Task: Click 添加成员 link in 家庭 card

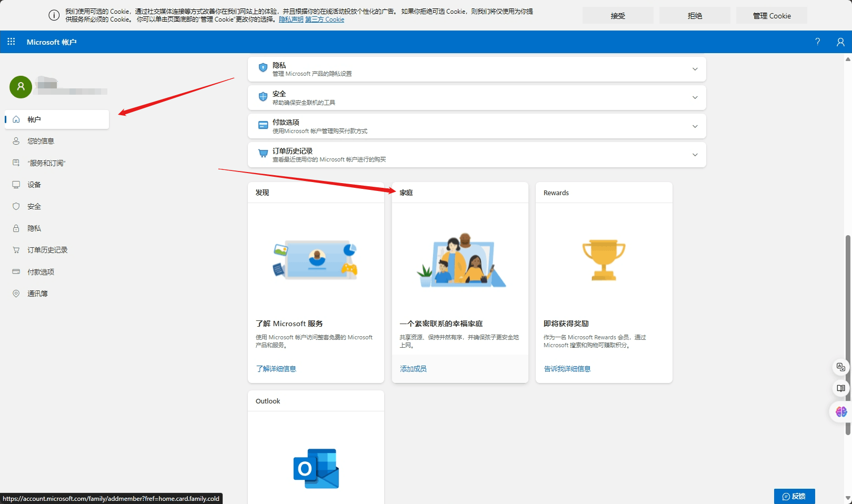Action: point(413,369)
